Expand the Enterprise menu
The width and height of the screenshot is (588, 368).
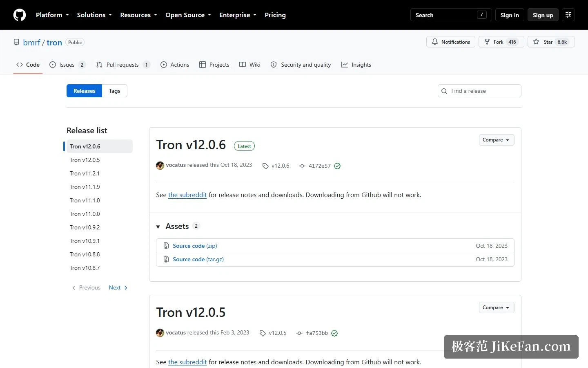click(x=238, y=15)
